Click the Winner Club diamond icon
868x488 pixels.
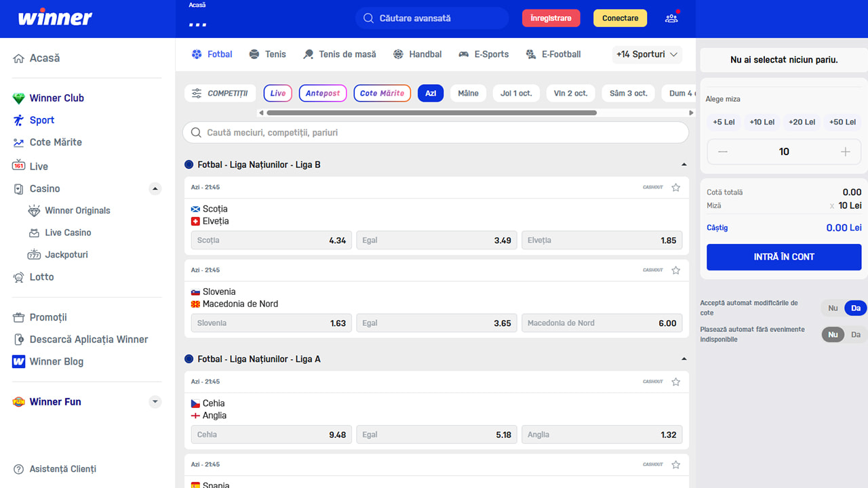[18, 98]
